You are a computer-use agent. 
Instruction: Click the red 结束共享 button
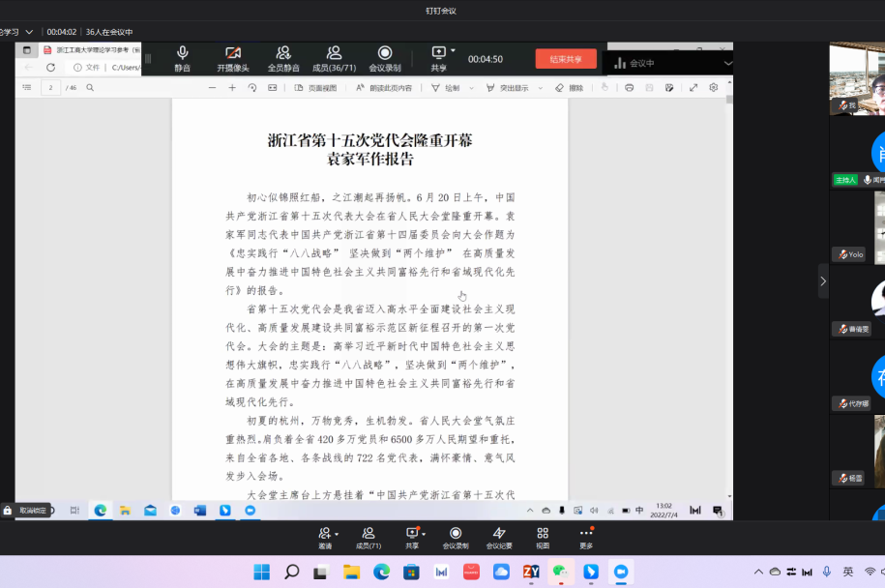coord(564,58)
